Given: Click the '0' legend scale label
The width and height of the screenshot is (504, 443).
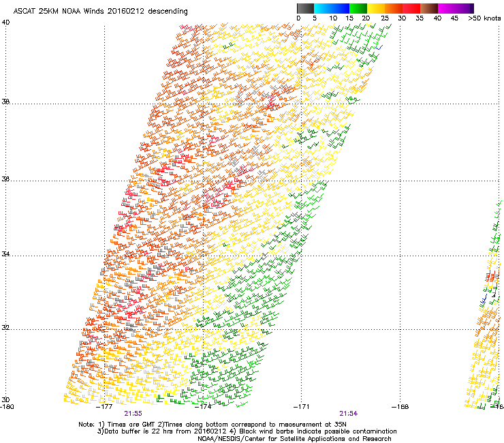Looking at the screenshot, I should pos(298,18).
